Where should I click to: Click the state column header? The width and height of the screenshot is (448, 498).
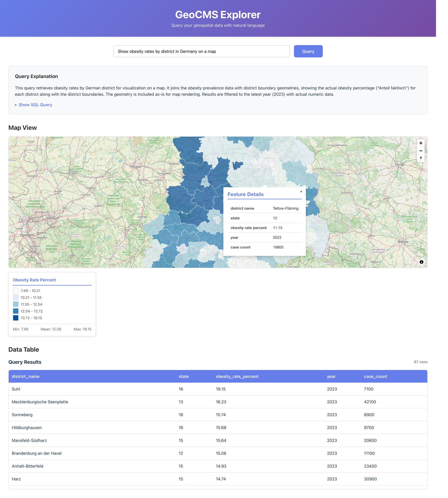(x=183, y=376)
